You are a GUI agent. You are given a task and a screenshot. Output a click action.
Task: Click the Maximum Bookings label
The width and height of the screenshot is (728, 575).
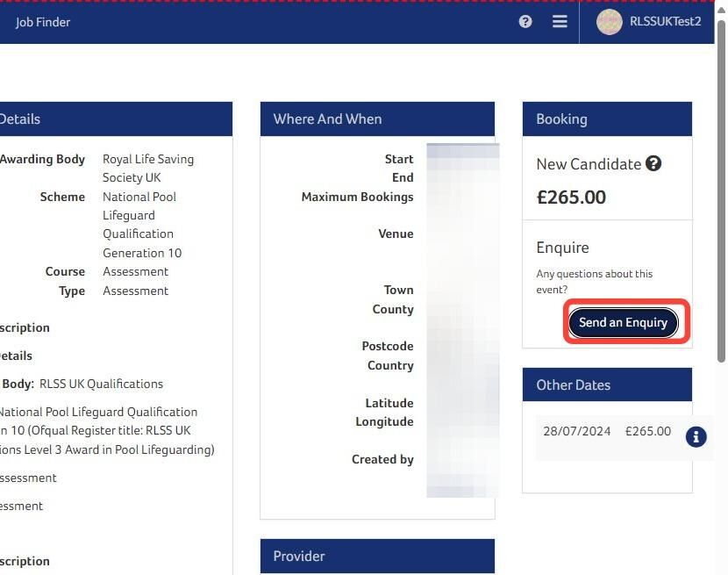pos(357,197)
